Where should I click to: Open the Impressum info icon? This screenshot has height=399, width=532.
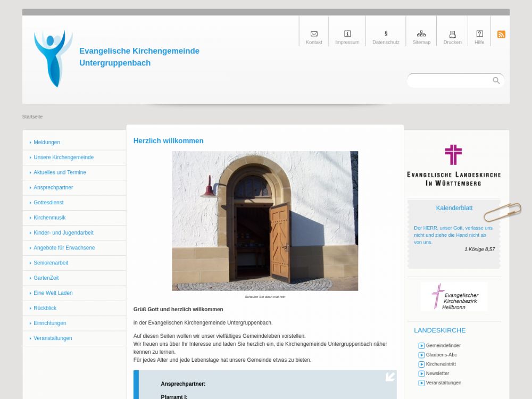tap(347, 34)
